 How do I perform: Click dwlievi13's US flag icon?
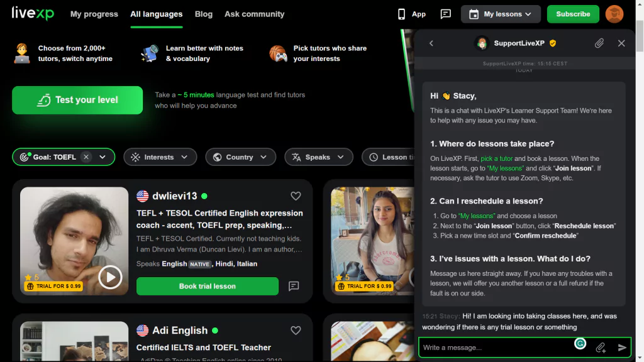click(143, 196)
